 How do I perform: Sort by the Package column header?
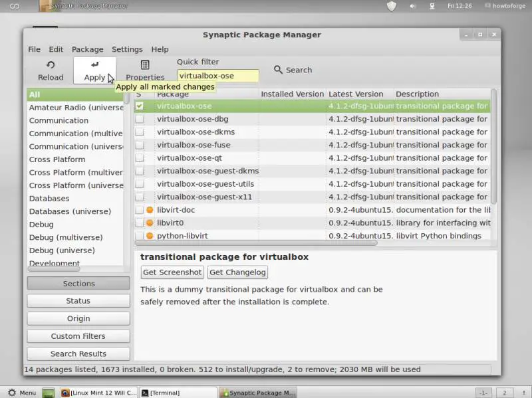(207, 94)
